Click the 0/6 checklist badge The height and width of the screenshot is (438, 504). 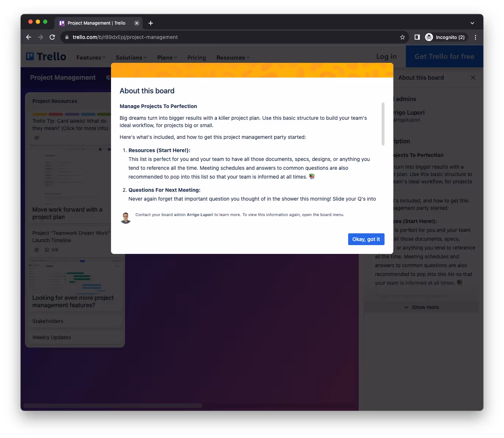(x=51, y=250)
